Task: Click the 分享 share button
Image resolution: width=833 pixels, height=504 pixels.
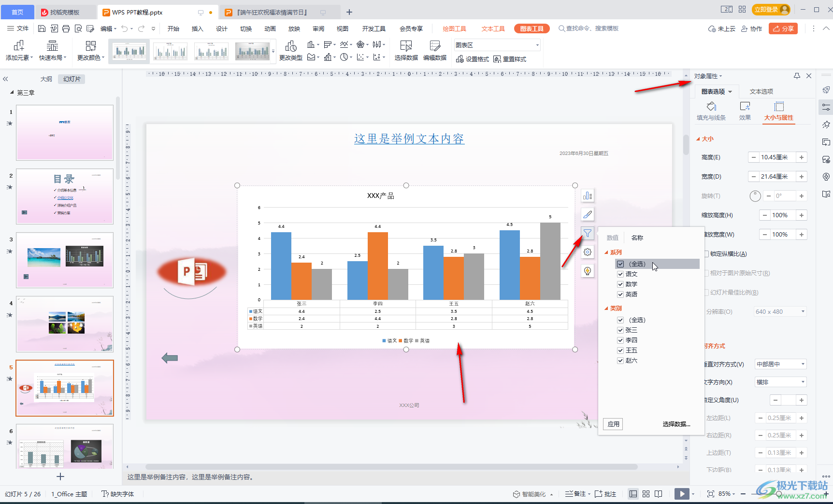Action: 783,28
